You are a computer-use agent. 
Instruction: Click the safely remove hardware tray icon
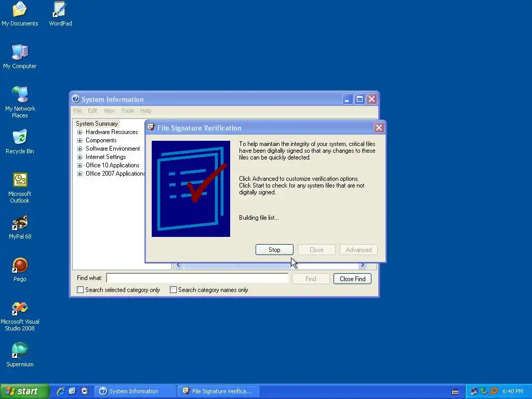[484, 391]
